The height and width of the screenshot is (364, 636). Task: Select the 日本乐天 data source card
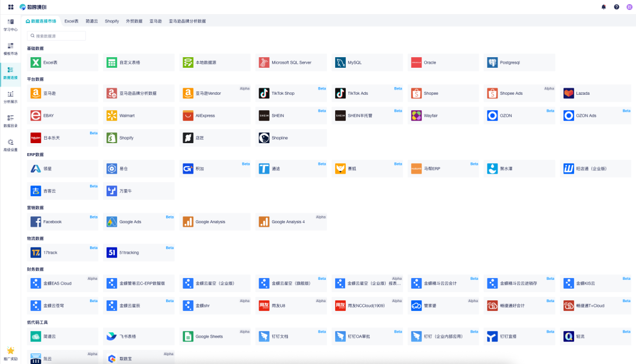(63, 138)
